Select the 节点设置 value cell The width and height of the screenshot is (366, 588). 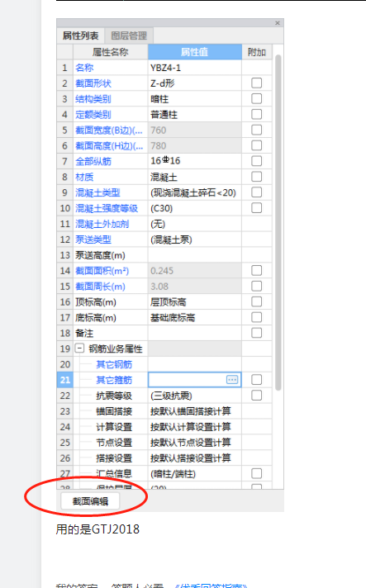(195, 443)
